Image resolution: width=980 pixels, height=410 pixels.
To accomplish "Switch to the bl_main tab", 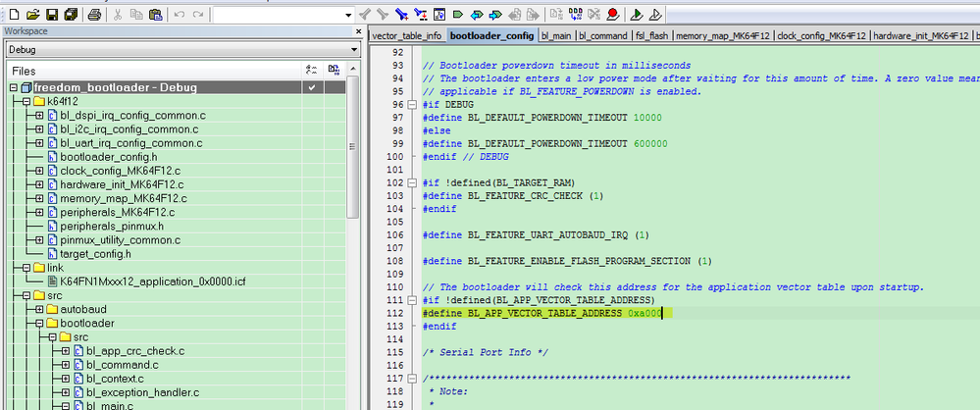I will pyautogui.click(x=555, y=35).
